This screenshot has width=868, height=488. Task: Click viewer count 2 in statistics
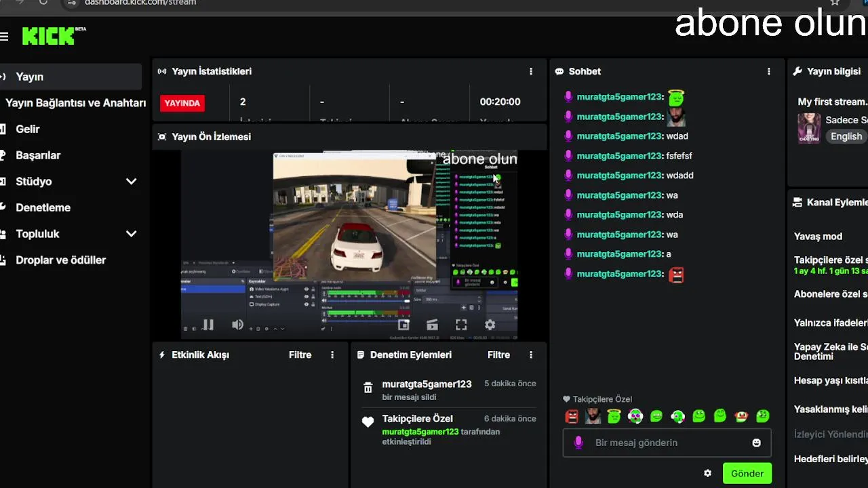(x=243, y=102)
